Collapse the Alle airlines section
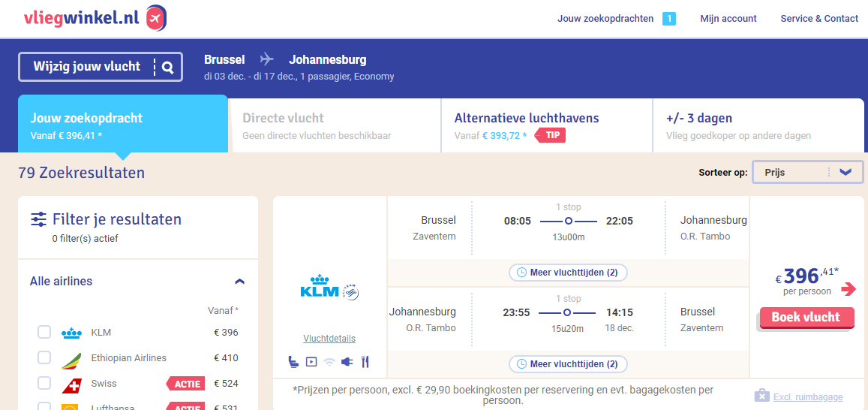This screenshot has height=410, width=868. pos(240,282)
